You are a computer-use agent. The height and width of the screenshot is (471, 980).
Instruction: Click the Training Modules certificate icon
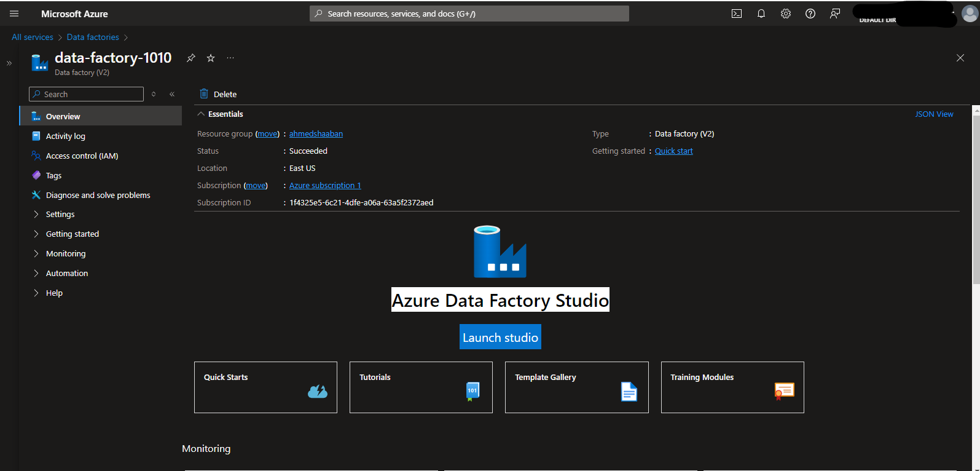click(785, 391)
